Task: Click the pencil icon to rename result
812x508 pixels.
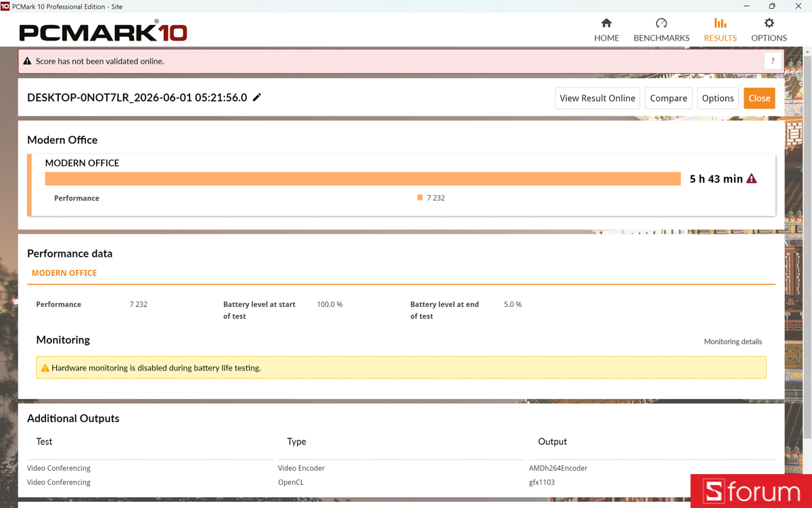Action: coord(257,98)
